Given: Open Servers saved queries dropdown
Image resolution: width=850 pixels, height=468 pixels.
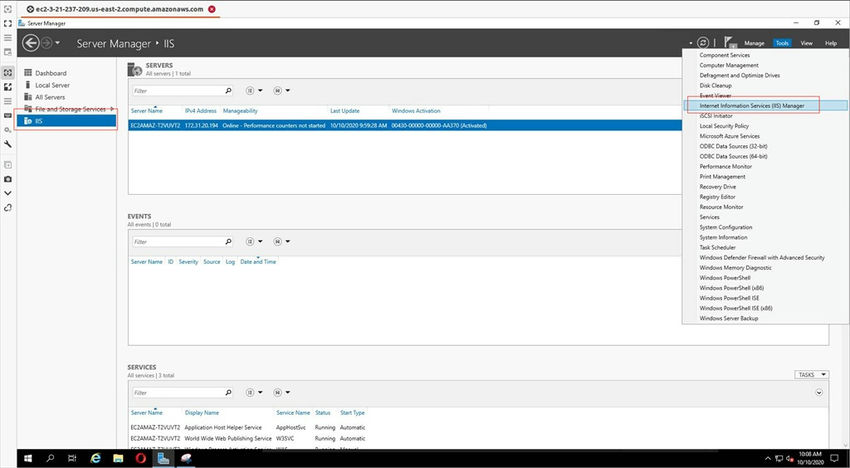Looking at the screenshot, I should click(x=281, y=91).
